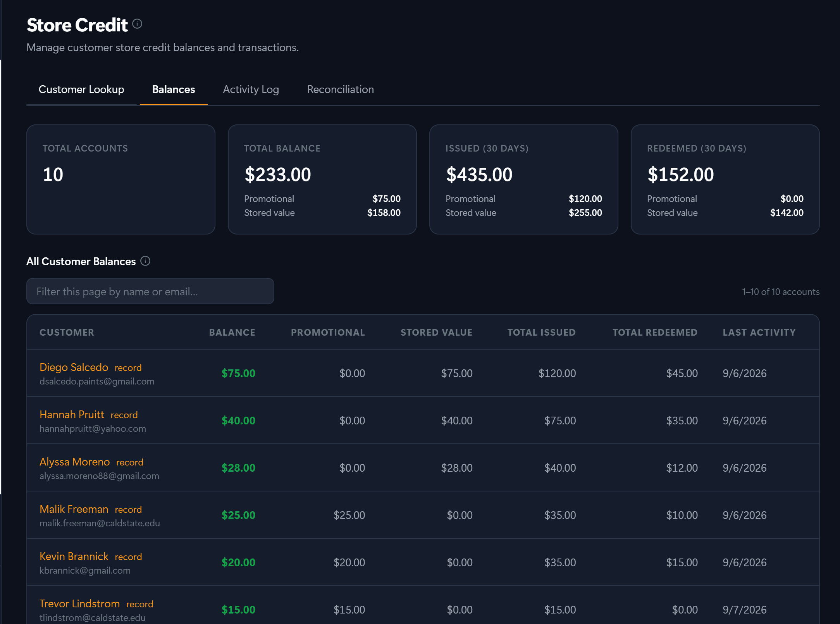Open Alyssa Moreno's customer link
This screenshot has width=840, height=624.
click(x=75, y=462)
